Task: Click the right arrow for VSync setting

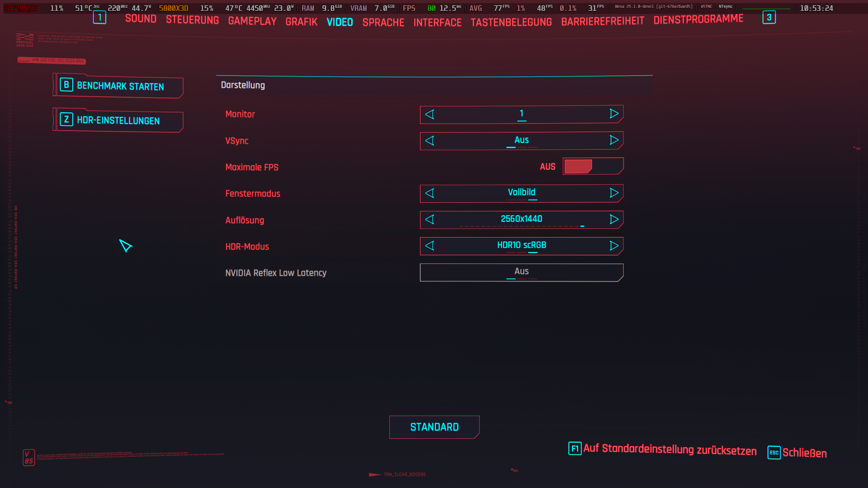Action: click(x=614, y=140)
